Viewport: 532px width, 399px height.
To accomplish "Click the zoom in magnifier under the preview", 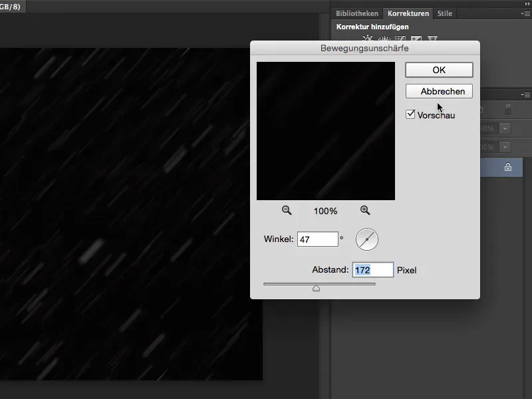I will (x=365, y=210).
